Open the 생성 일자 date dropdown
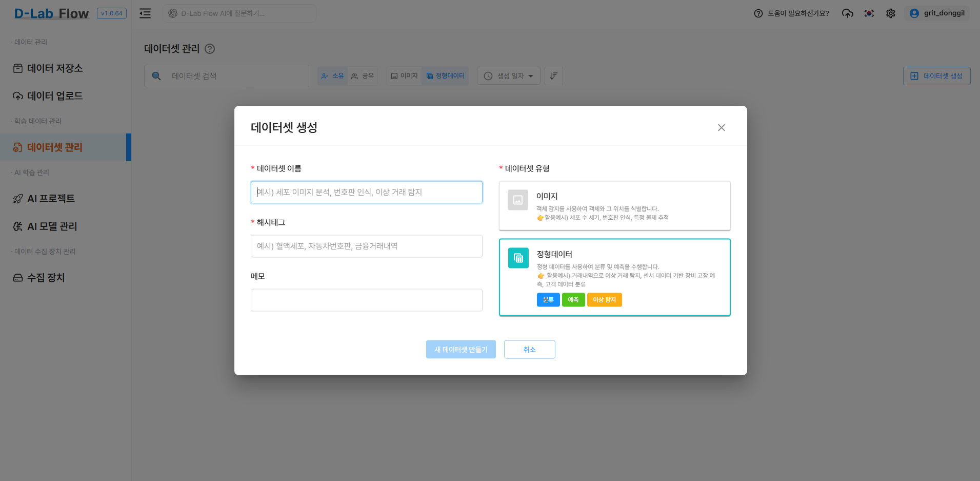The height and width of the screenshot is (481, 980). pyautogui.click(x=508, y=75)
